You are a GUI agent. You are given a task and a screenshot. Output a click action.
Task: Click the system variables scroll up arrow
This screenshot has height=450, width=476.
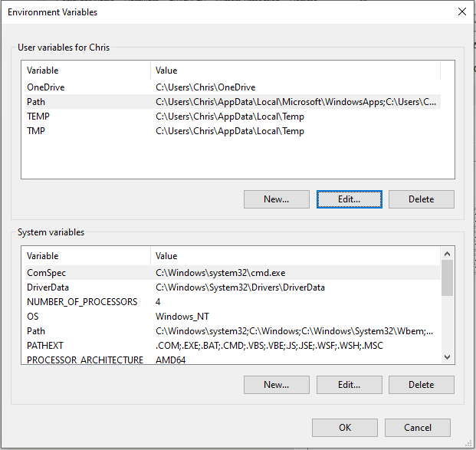pos(447,254)
